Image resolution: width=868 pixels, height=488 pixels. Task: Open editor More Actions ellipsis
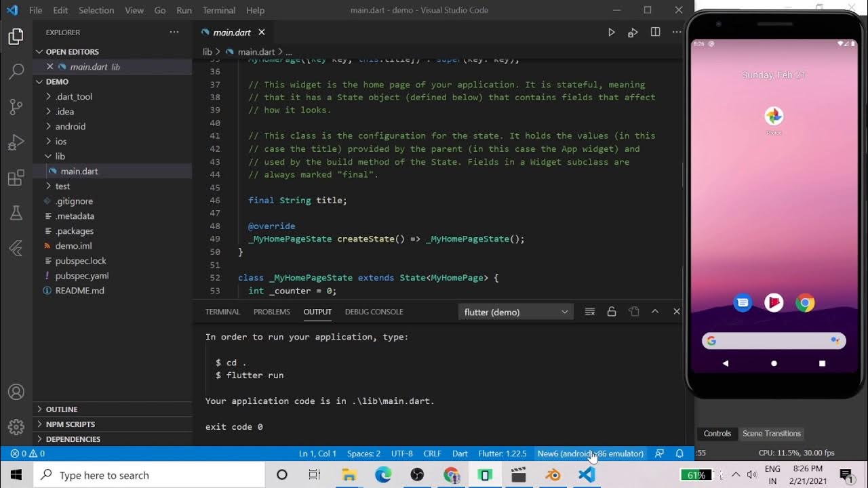click(677, 33)
